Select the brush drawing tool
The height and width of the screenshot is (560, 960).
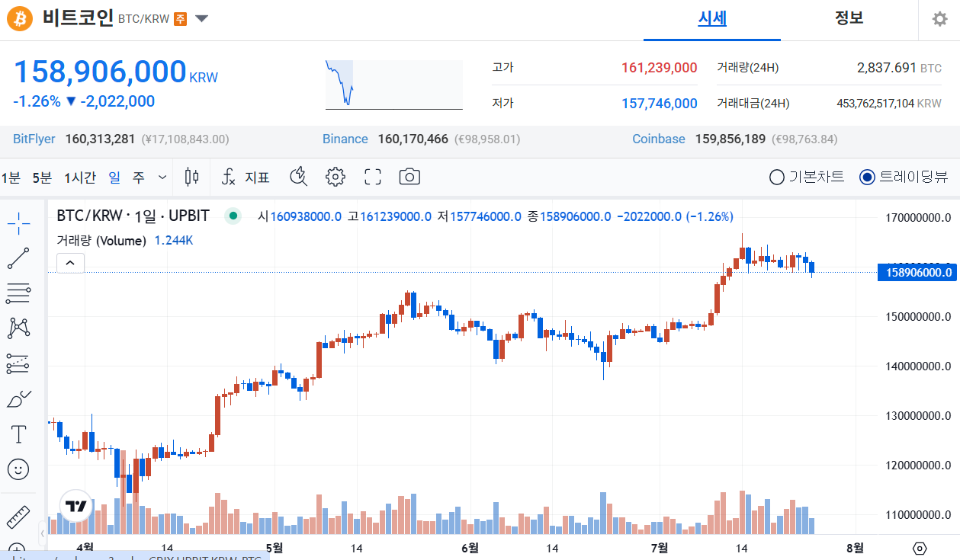[19, 398]
